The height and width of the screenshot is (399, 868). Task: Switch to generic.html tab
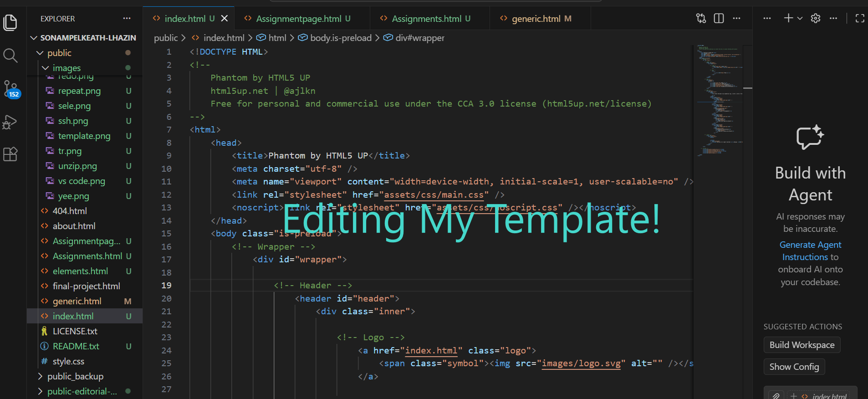(541, 19)
